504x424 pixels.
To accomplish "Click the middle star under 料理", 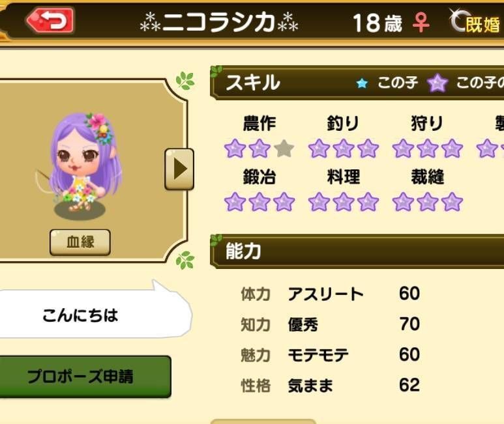I will tap(344, 202).
